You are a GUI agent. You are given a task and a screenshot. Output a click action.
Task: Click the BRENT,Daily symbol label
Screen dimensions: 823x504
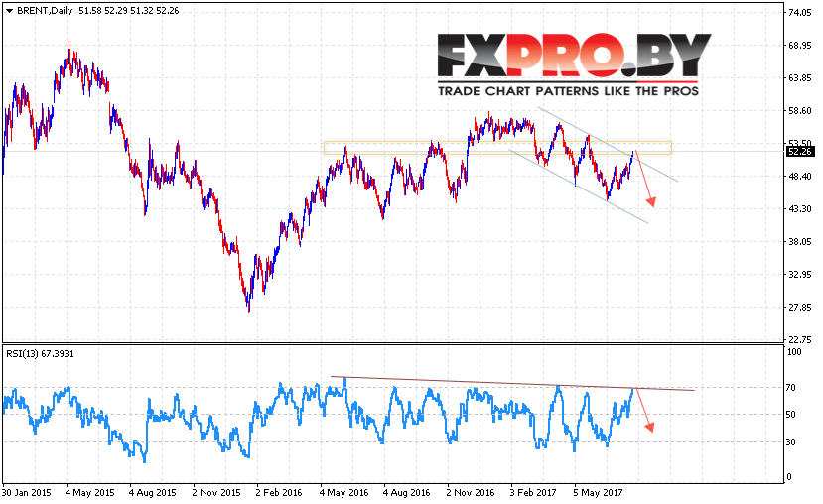tap(45, 11)
